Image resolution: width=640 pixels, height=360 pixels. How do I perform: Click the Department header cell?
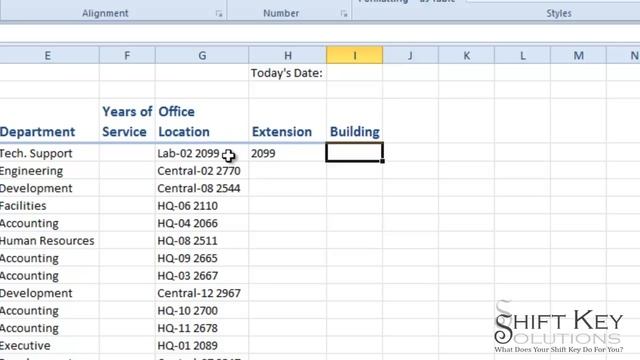[x=49, y=121]
